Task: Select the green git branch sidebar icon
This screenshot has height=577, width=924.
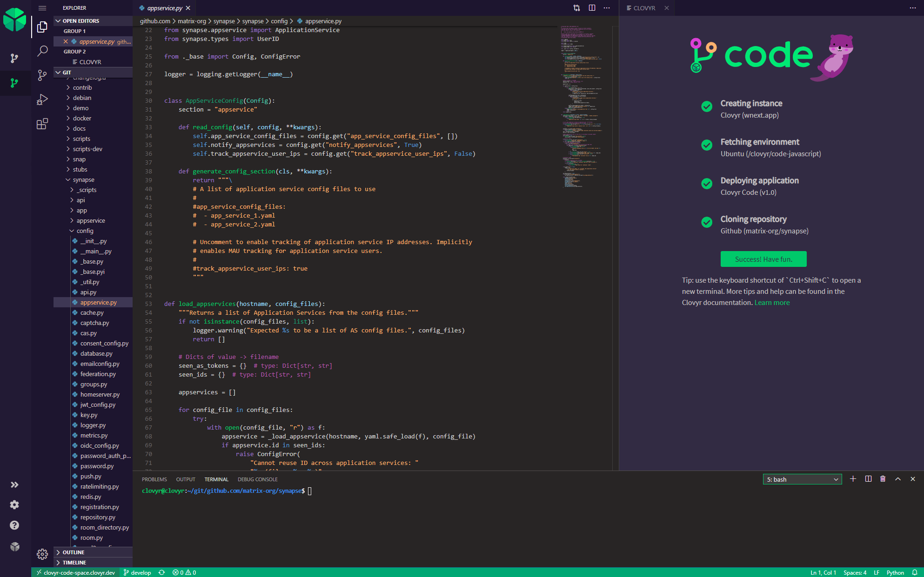Action: click(x=15, y=83)
